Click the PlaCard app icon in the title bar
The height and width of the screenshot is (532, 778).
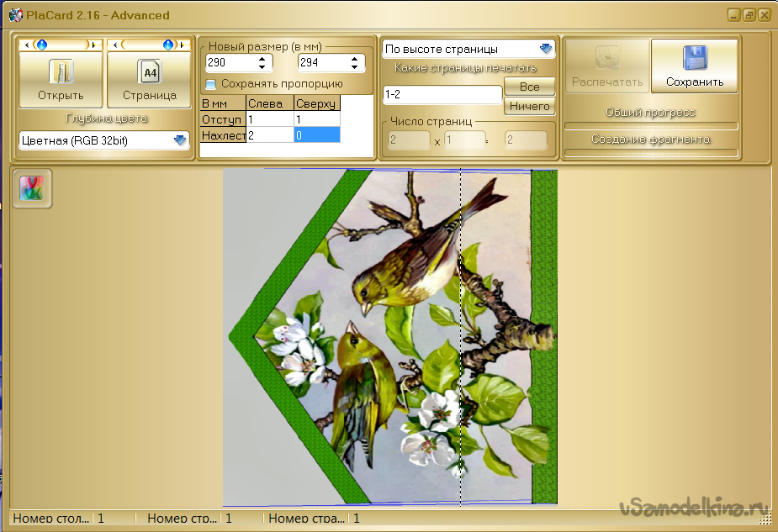click(13, 15)
